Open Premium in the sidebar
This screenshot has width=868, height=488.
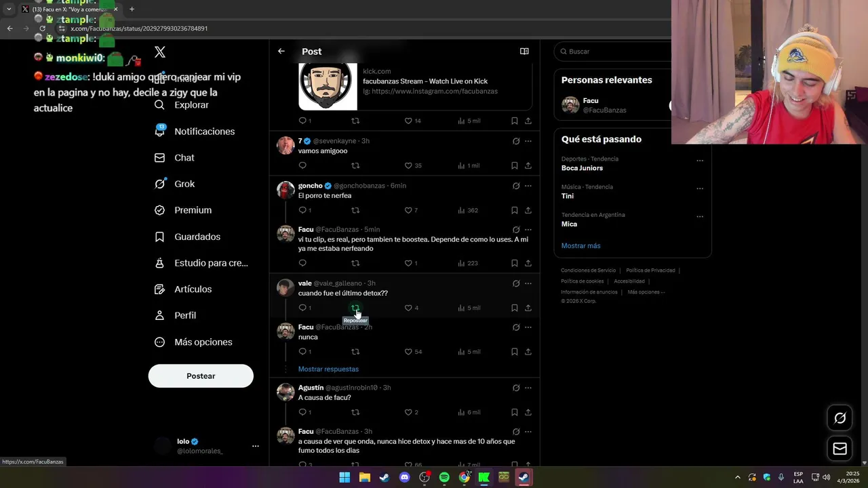coord(183,210)
